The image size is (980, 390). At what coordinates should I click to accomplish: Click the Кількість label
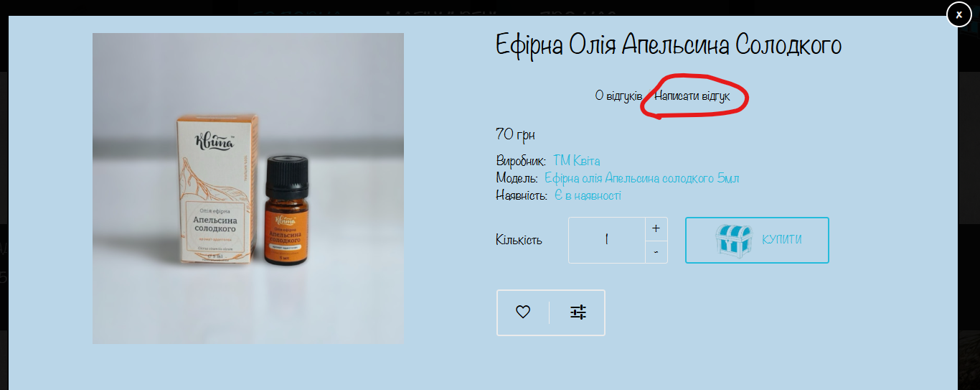click(x=519, y=240)
